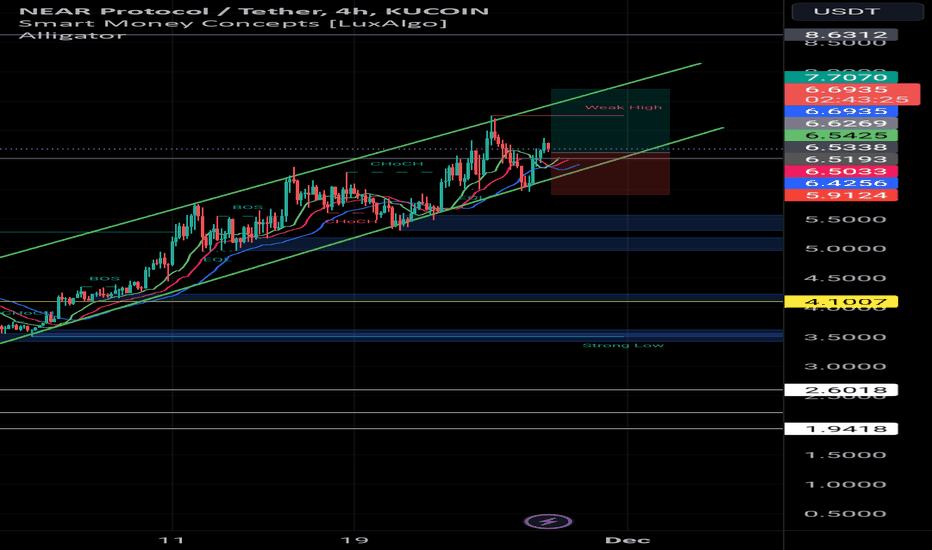This screenshot has width=932, height=550.
Task: Click the 5.5000 price axis tick
Action: click(845, 219)
